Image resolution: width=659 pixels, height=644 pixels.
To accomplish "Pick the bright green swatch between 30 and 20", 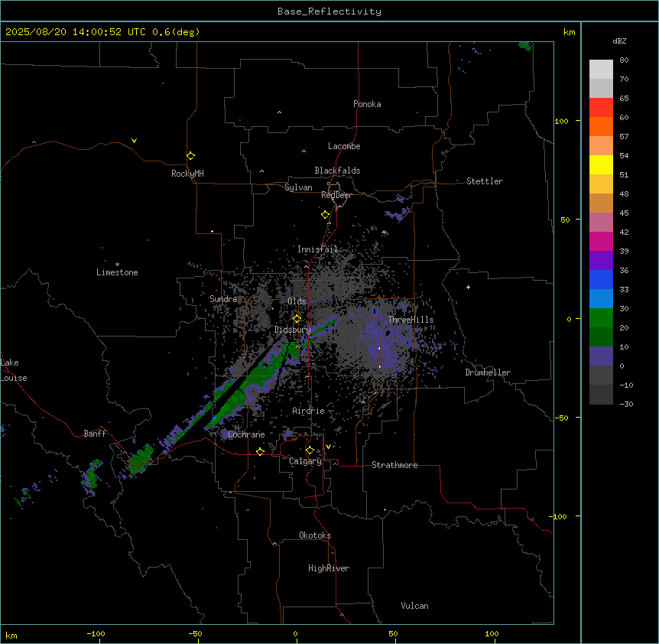I will click(x=601, y=318).
